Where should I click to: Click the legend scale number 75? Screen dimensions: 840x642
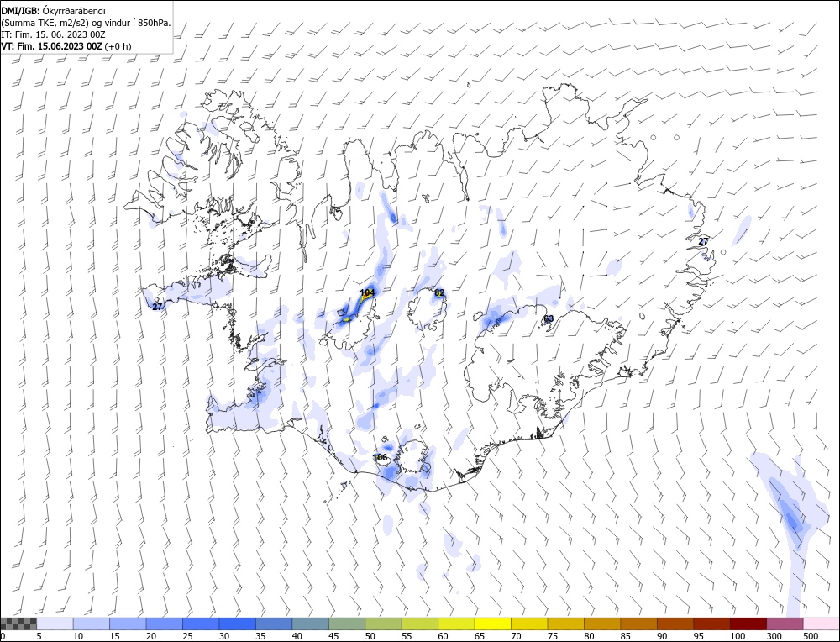(552, 636)
